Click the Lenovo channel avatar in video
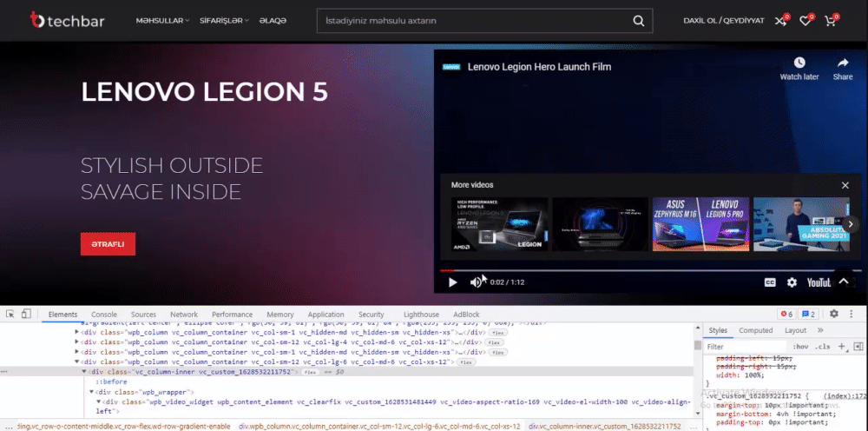The height and width of the screenshot is (431, 868). (x=451, y=67)
